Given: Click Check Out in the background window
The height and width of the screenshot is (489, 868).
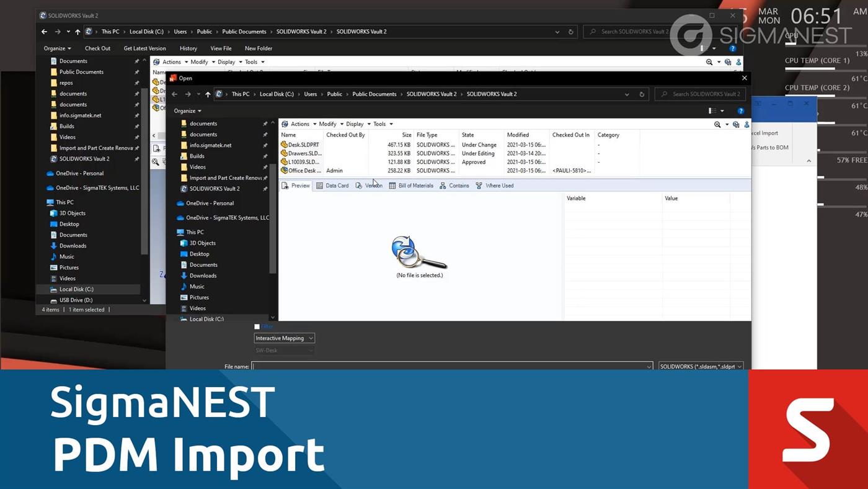Looking at the screenshot, I should click(97, 48).
